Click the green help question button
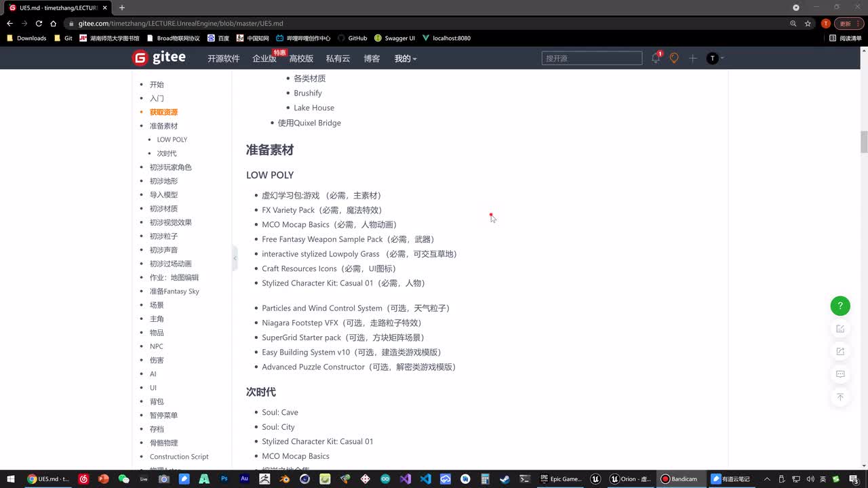 tap(840, 306)
